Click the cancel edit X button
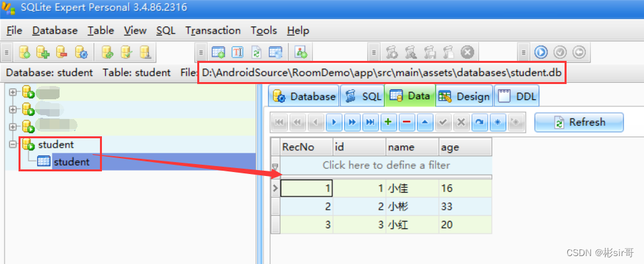The image size is (644, 264). tap(461, 122)
